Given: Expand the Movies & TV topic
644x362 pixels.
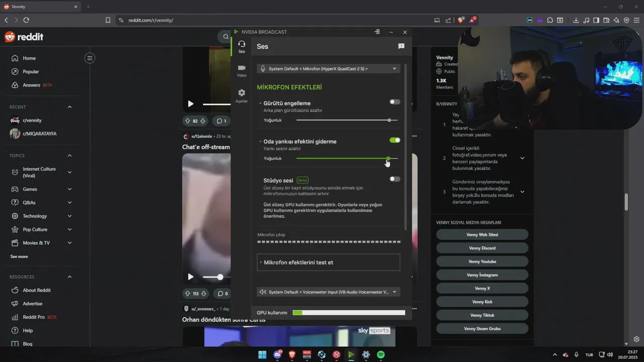Looking at the screenshot, I should (x=69, y=243).
